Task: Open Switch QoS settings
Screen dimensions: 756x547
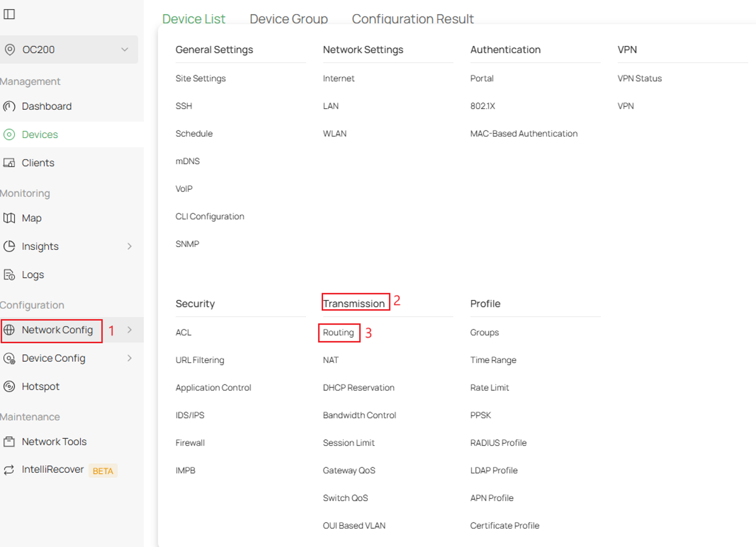Action: pyautogui.click(x=345, y=498)
